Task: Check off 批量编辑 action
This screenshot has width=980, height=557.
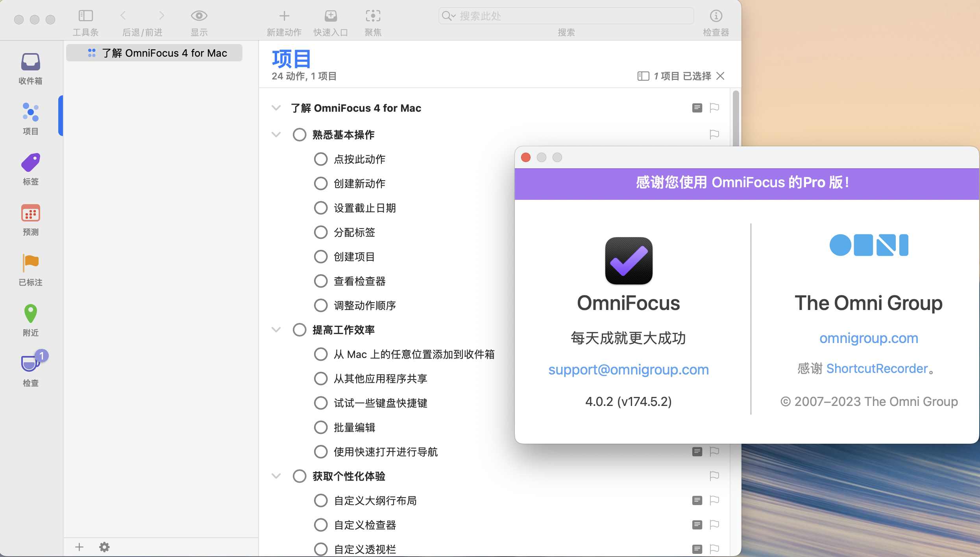Action: coord(321,427)
